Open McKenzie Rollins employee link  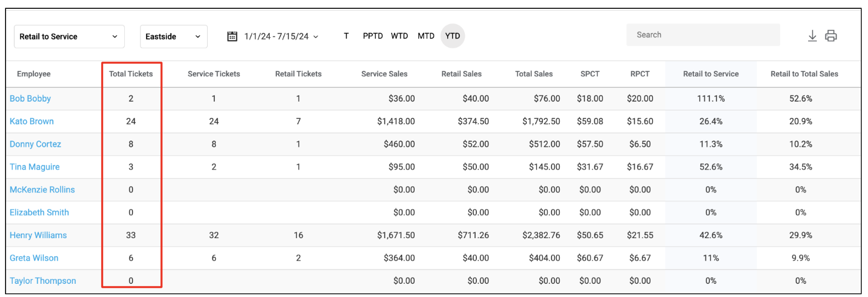click(x=42, y=190)
